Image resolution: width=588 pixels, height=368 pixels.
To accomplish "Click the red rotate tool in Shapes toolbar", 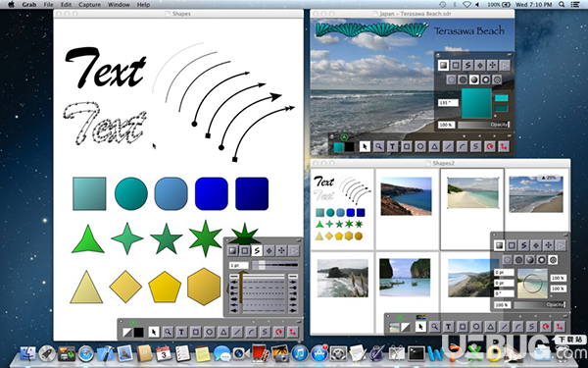I will click(x=278, y=332).
